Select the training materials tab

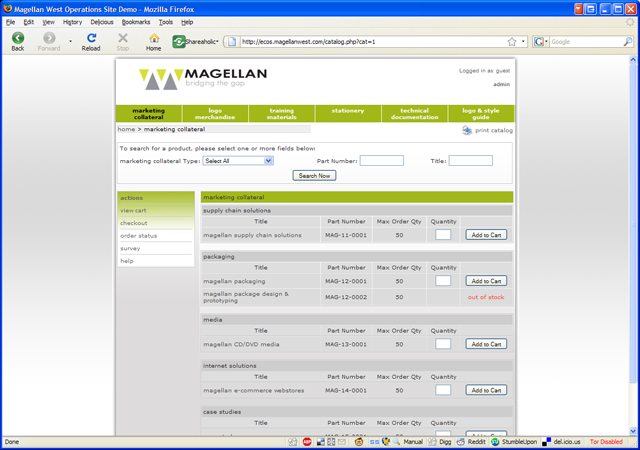click(282, 114)
